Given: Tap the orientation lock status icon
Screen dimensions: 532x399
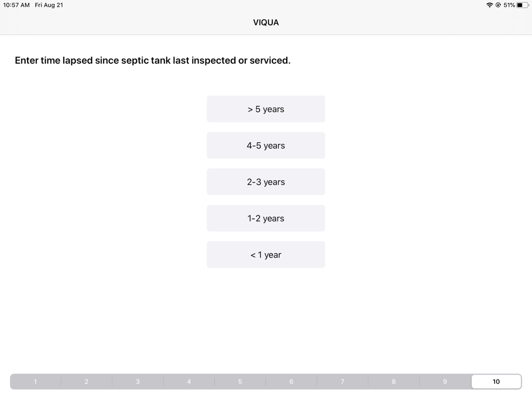Looking at the screenshot, I should pos(498,5).
